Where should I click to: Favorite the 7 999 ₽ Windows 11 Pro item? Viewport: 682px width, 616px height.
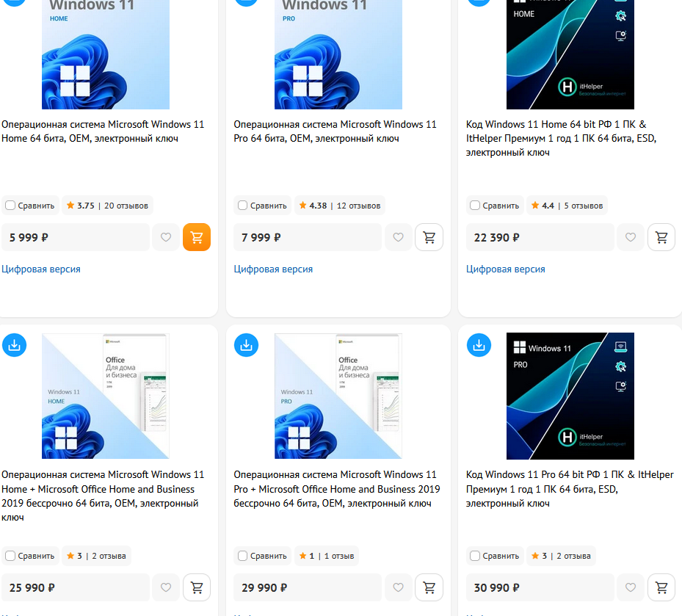398,237
